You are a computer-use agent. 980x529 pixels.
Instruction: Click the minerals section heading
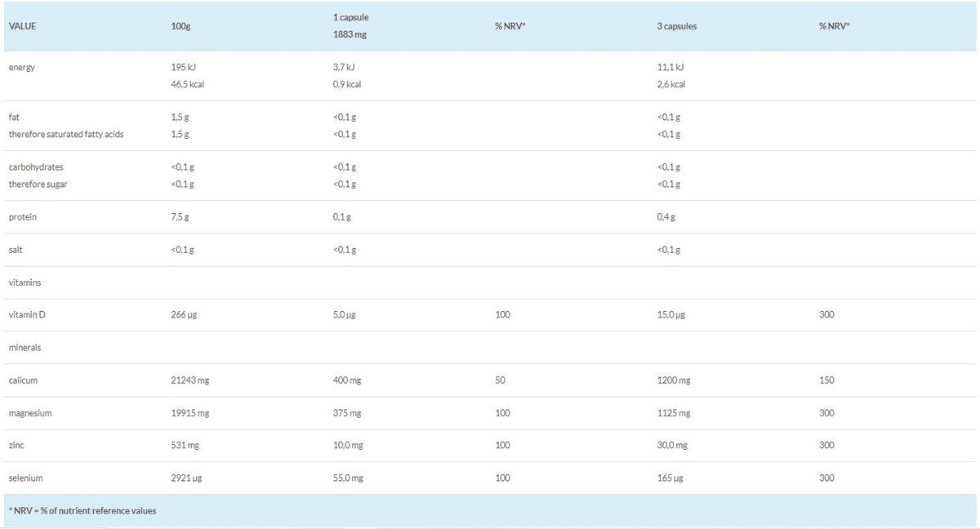click(x=24, y=348)
